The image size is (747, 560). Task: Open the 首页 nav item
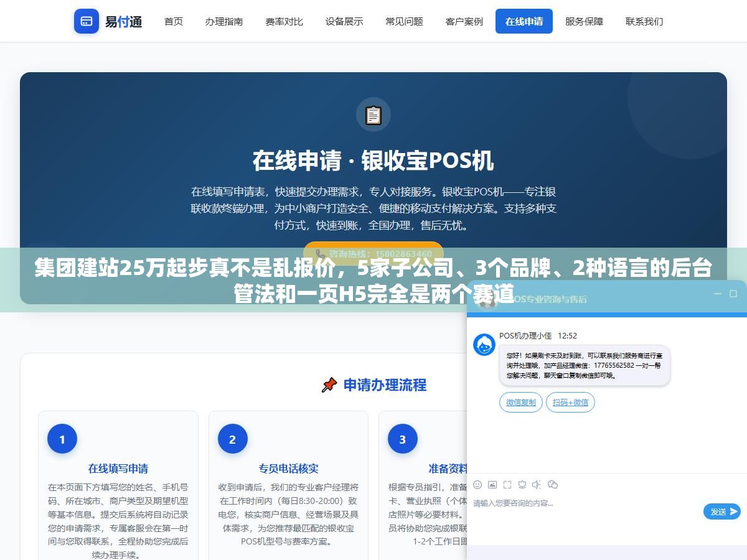[x=174, y=21]
